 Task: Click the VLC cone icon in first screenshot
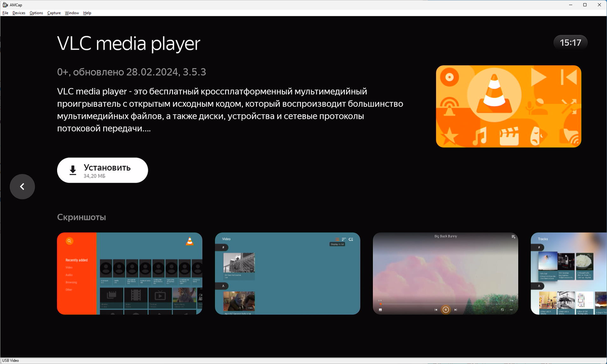190,241
